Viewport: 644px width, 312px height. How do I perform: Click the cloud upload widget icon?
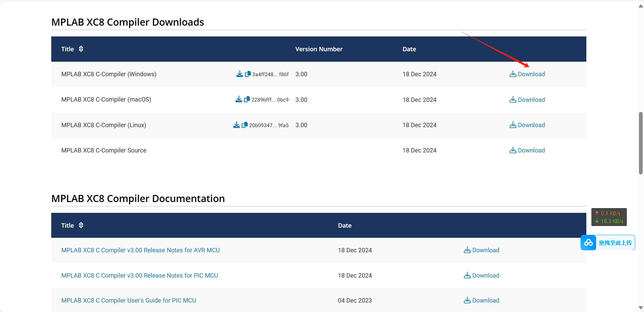coord(588,243)
